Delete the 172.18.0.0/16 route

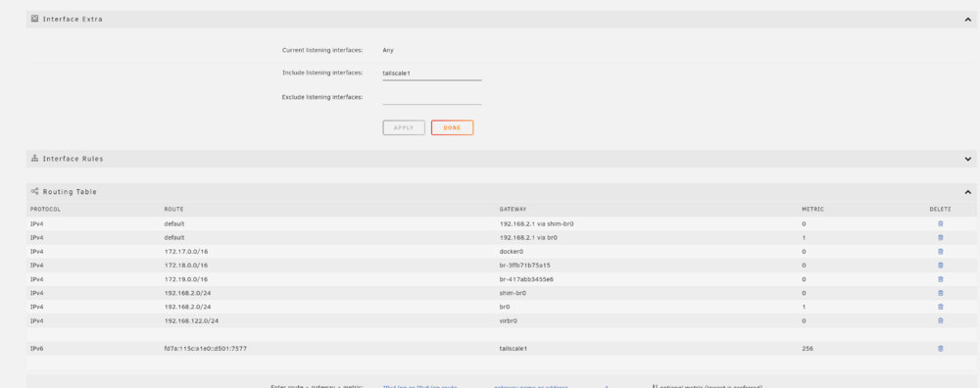tap(940, 265)
